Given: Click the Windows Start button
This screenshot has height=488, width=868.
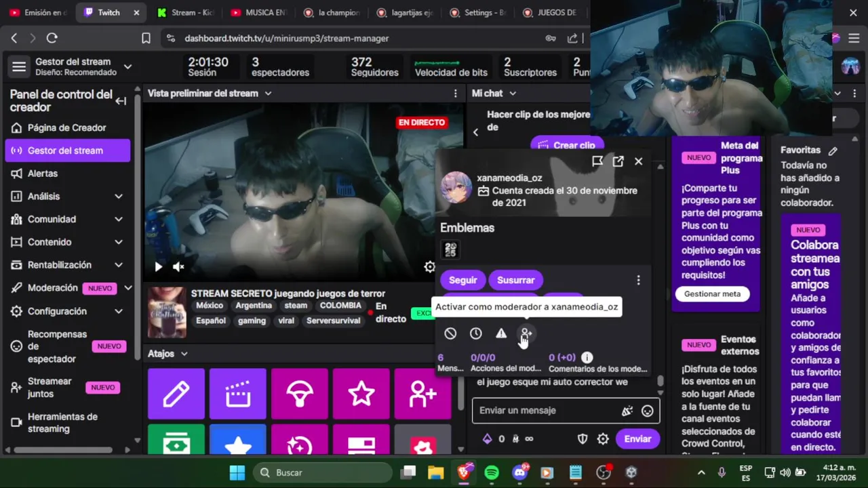Looking at the screenshot, I should [237, 472].
